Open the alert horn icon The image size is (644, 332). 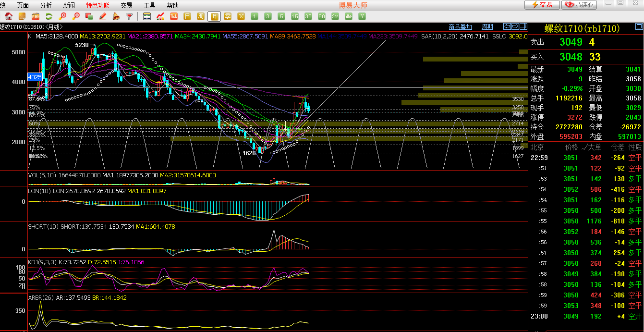[116, 16]
